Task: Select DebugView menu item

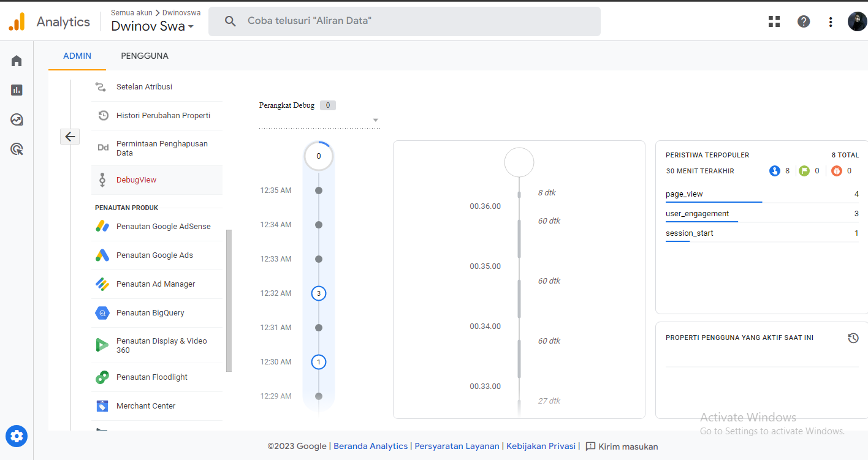Action: pyautogui.click(x=157, y=180)
